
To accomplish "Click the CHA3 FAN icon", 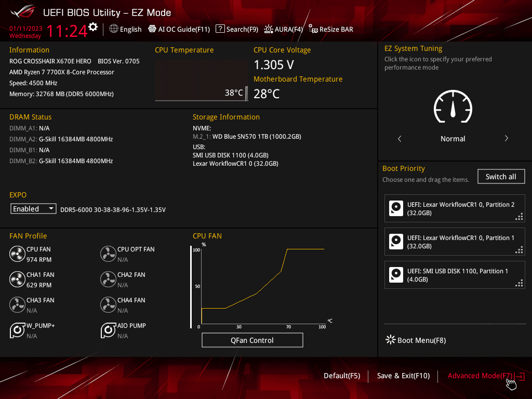I will pyautogui.click(x=17, y=304).
